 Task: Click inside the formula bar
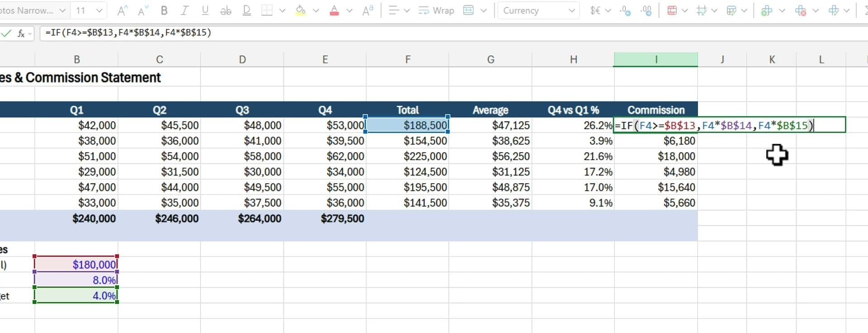pyautogui.click(x=453, y=33)
